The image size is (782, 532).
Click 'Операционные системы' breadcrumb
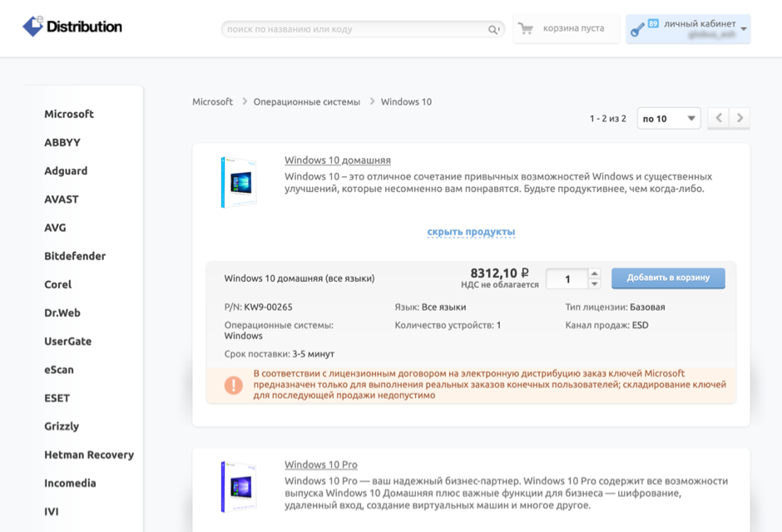pyautogui.click(x=307, y=101)
